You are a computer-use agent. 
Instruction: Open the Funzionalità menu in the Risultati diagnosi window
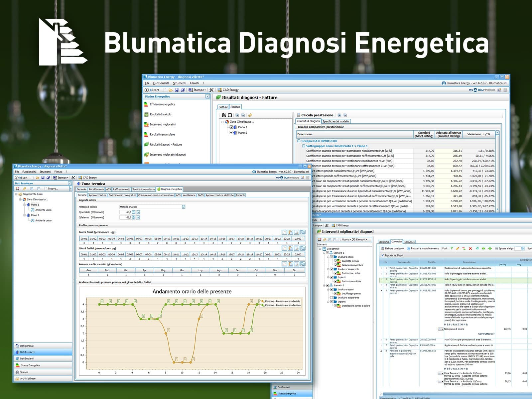coord(161,83)
